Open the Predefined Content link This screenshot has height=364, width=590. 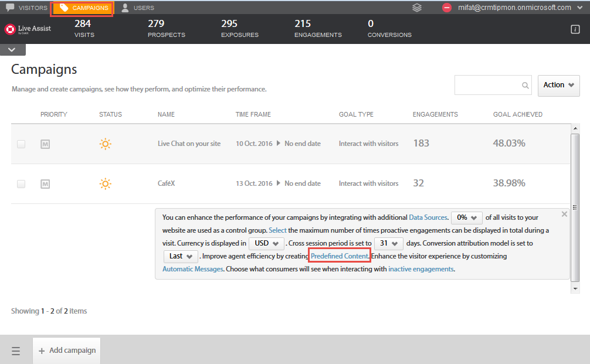[339, 256]
